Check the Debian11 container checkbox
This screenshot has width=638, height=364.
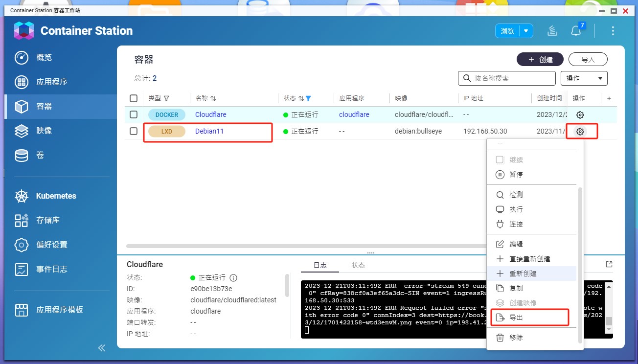[134, 131]
